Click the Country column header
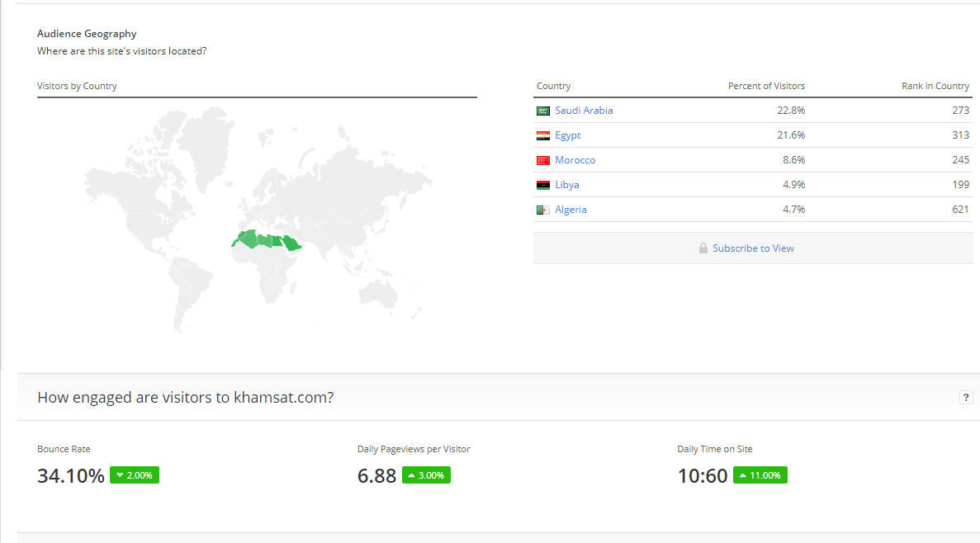980x543 pixels. click(x=553, y=86)
